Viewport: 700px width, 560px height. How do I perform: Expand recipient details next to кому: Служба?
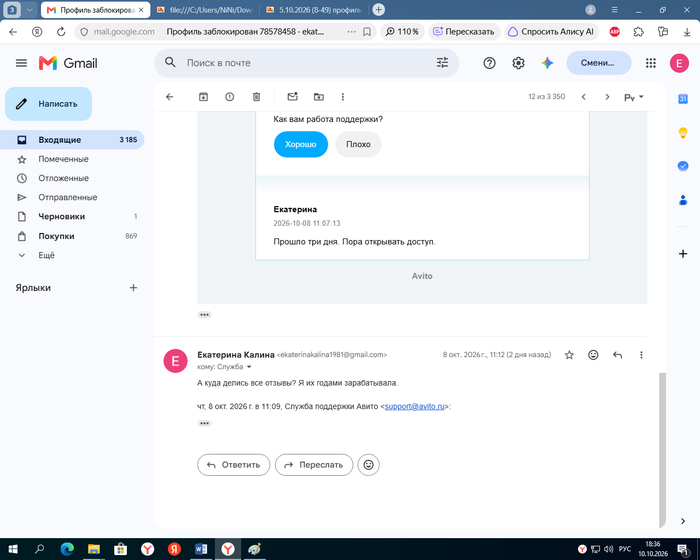pyautogui.click(x=249, y=367)
